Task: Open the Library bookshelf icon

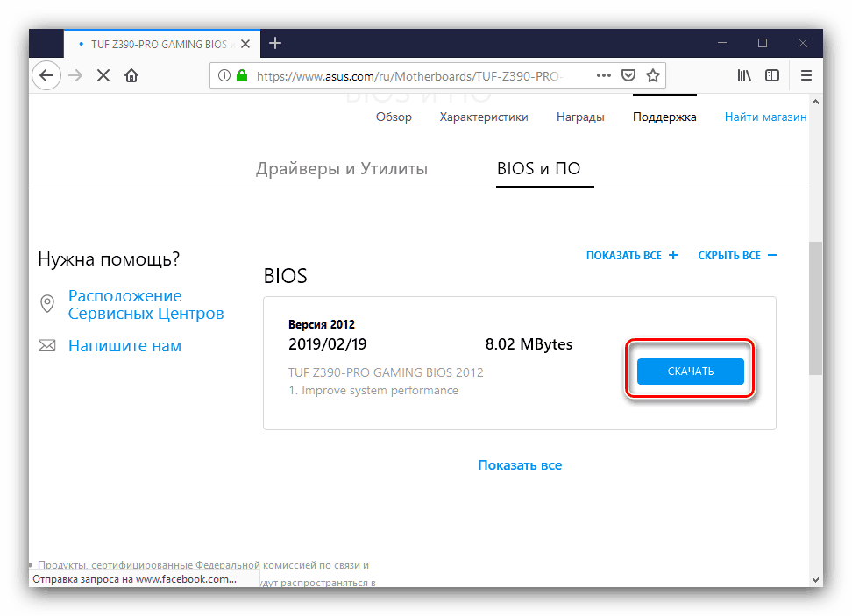Action: 744,75
